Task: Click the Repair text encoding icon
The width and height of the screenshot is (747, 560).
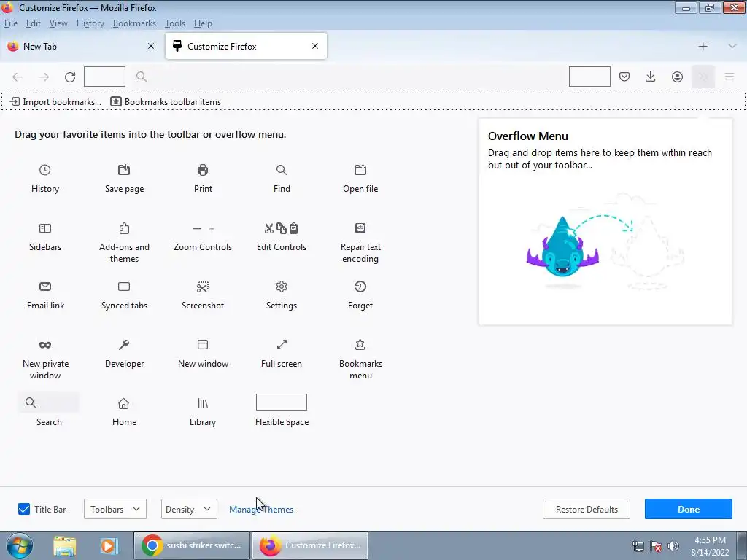Action: tap(360, 228)
